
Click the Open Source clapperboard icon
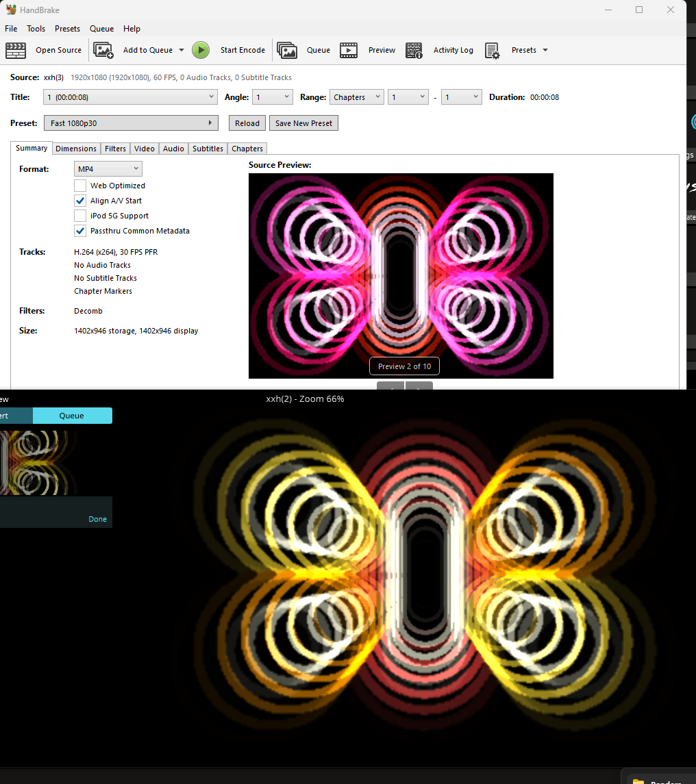pyautogui.click(x=16, y=50)
